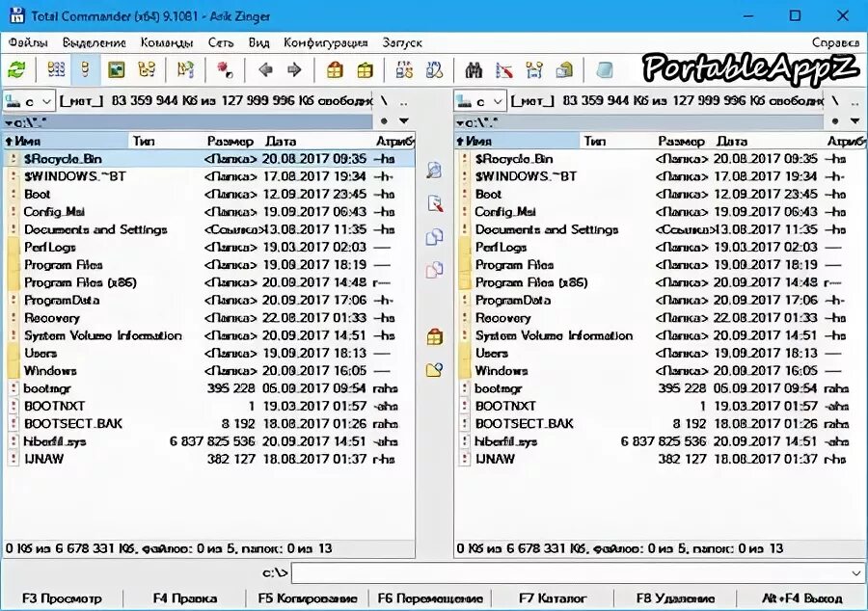Click toolbar icon right of Synchronize
The width and height of the screenshot is (868, 611).
pyautogui.click(x=564, y=69)
